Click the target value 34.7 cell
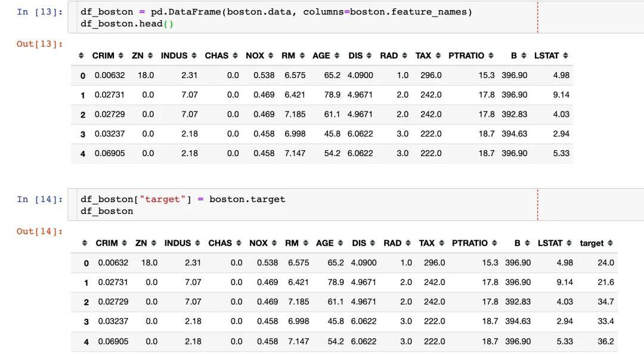The image size is (644, 354). click(605, 302)
